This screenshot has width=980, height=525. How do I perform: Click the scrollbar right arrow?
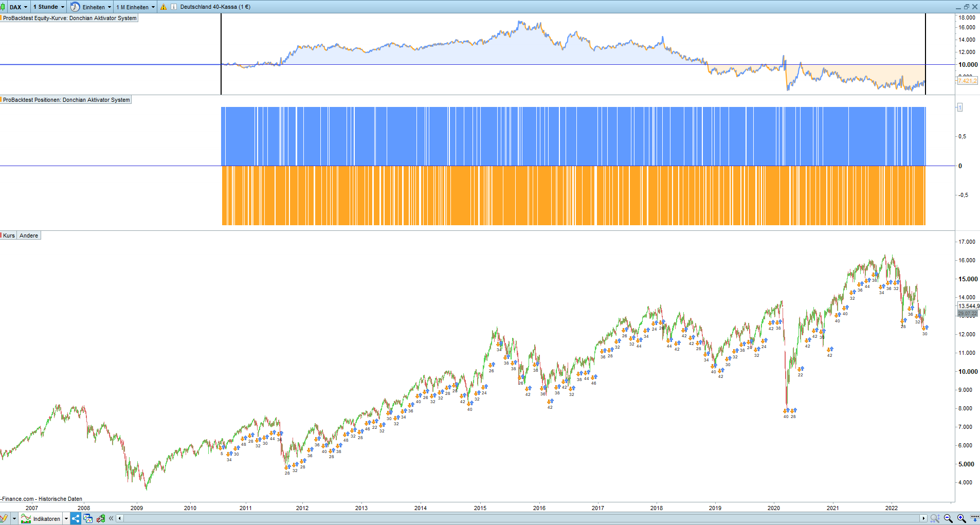click(x=923, y=518)
